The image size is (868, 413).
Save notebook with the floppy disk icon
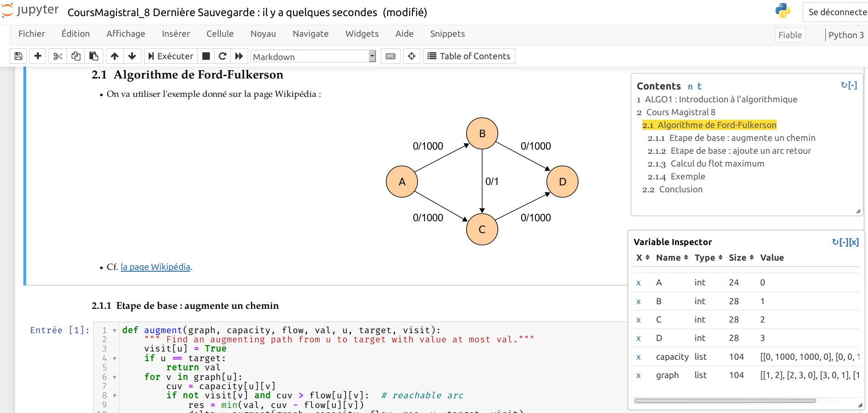pos(18,56)
